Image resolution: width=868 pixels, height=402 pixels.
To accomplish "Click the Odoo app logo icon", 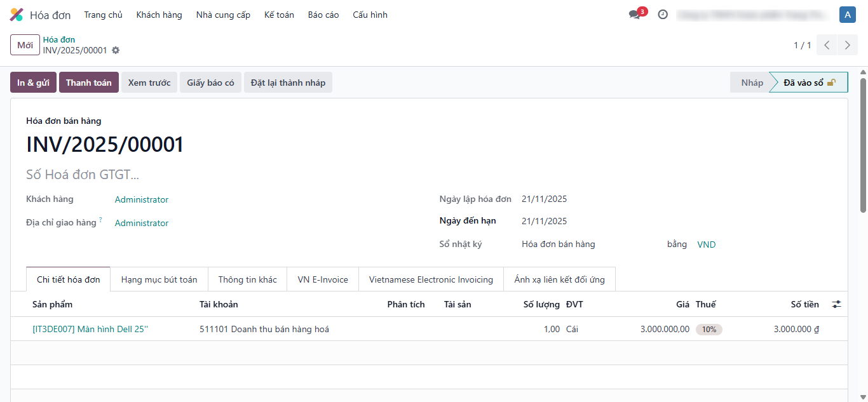I will [x=17, y=15].
